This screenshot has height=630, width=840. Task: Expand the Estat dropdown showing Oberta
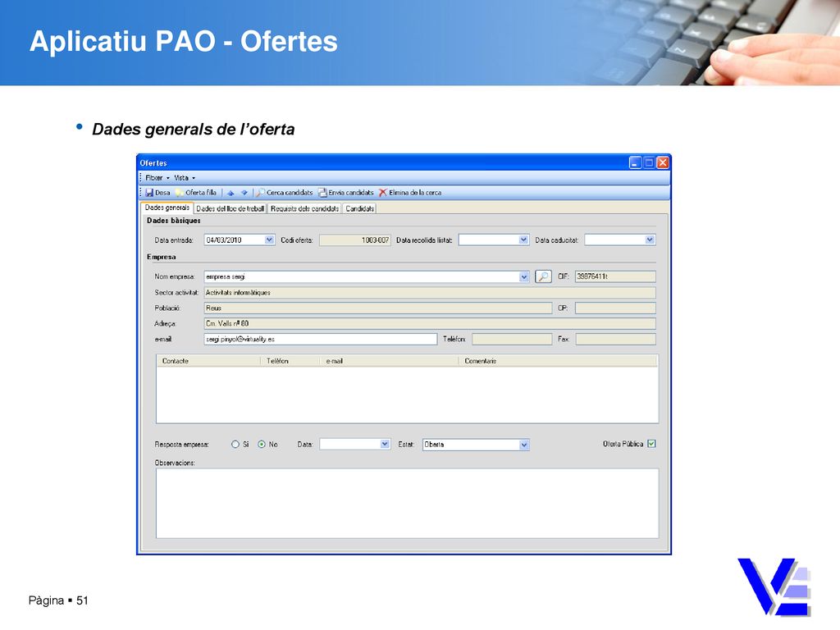click(x=524, y=445)
